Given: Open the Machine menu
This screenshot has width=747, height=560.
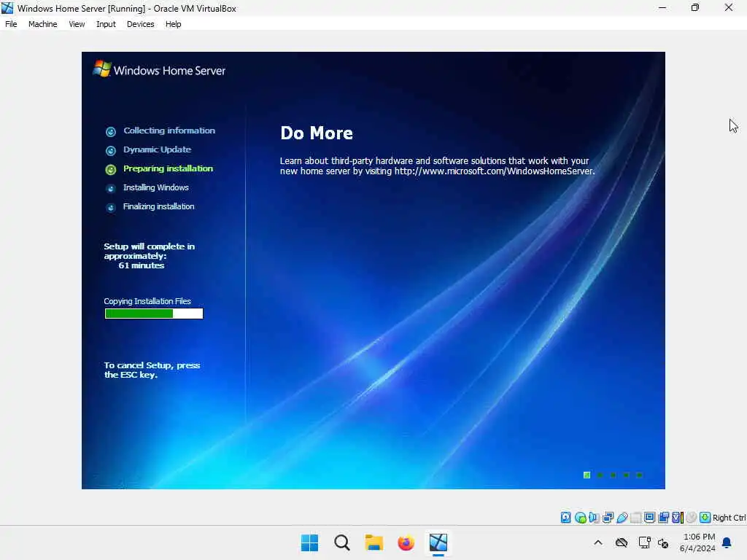Looking at the screenshot, I should 42,24.
